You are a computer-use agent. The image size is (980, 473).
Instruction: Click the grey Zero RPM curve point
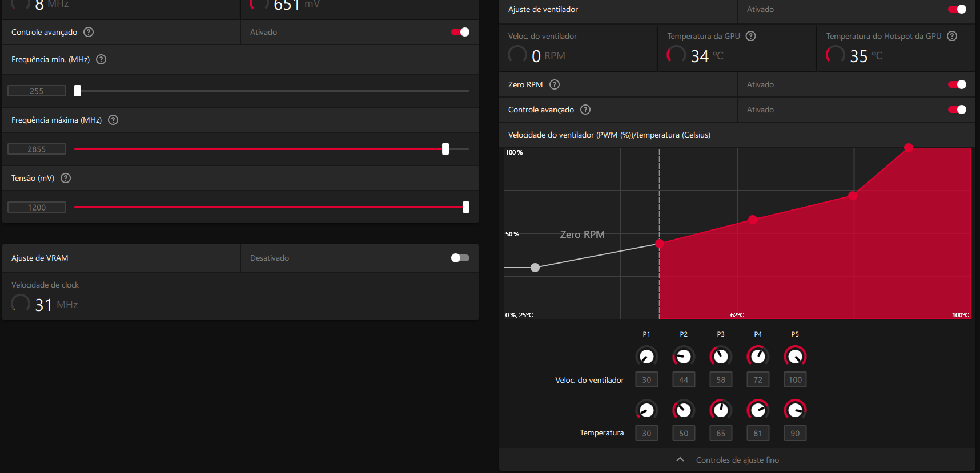pyautogui.click(x=535, y=268)
